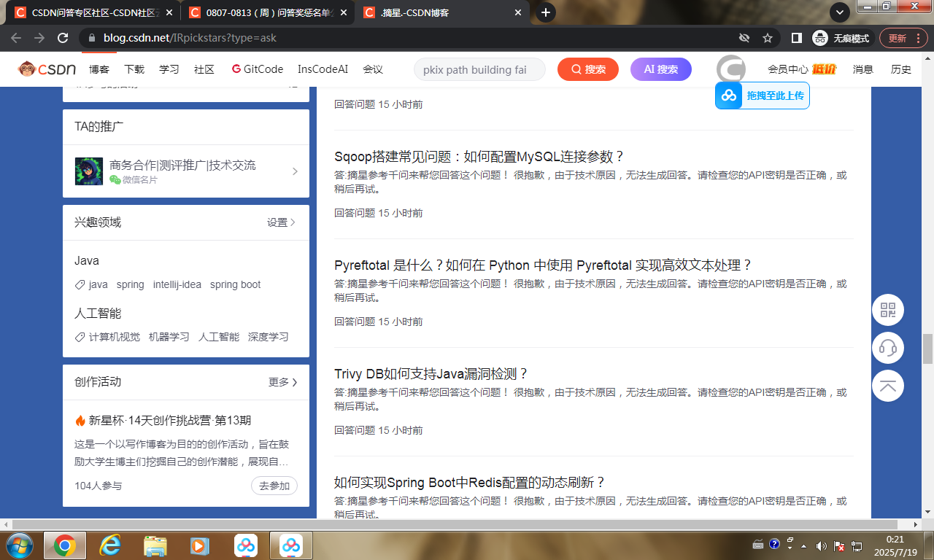This screenshot has width=934, height=560.
Task: Open Internet Explorer from the taskbar
Action: (109, 545)
